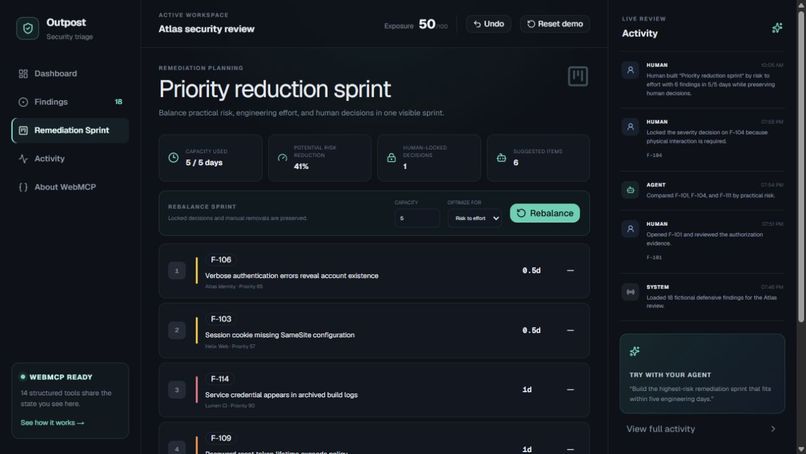Remove F-106 from the sprint with its minus icon

(x=570, y=270)
